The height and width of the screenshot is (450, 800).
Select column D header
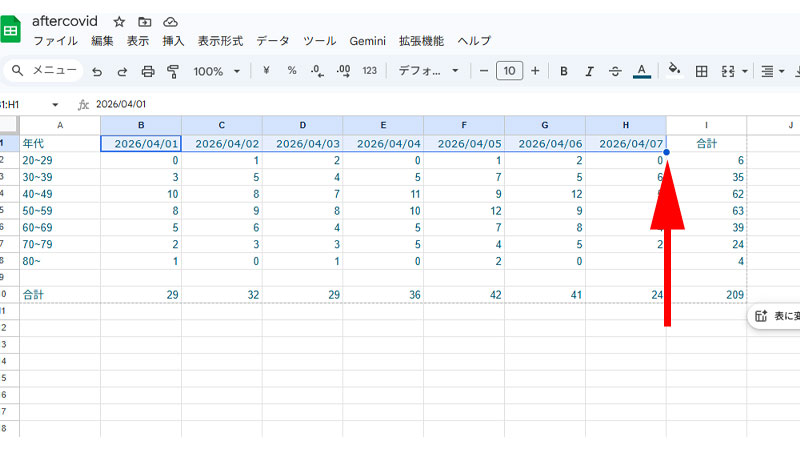(x=303, y=125)
